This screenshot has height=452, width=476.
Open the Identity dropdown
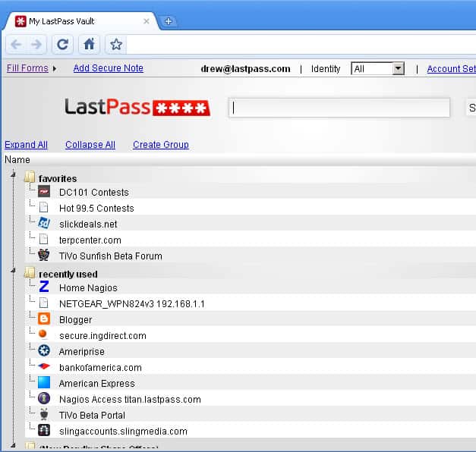(x=377, y=69)
